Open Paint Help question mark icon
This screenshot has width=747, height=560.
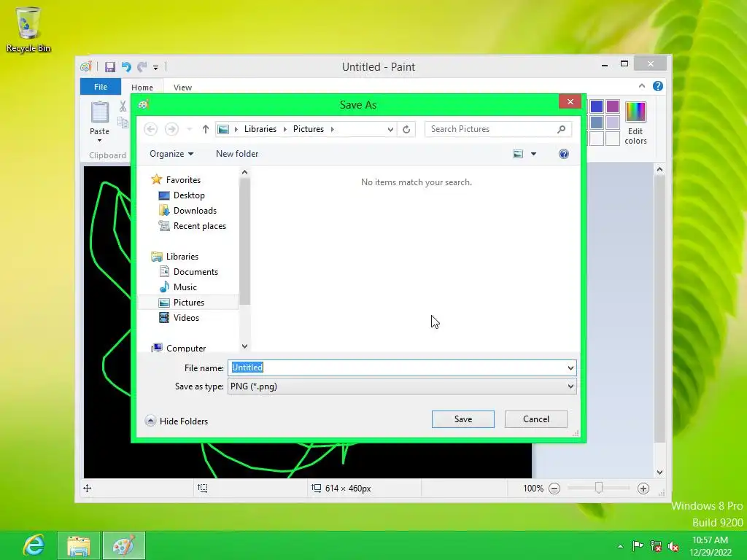click(x=658, y=86)
